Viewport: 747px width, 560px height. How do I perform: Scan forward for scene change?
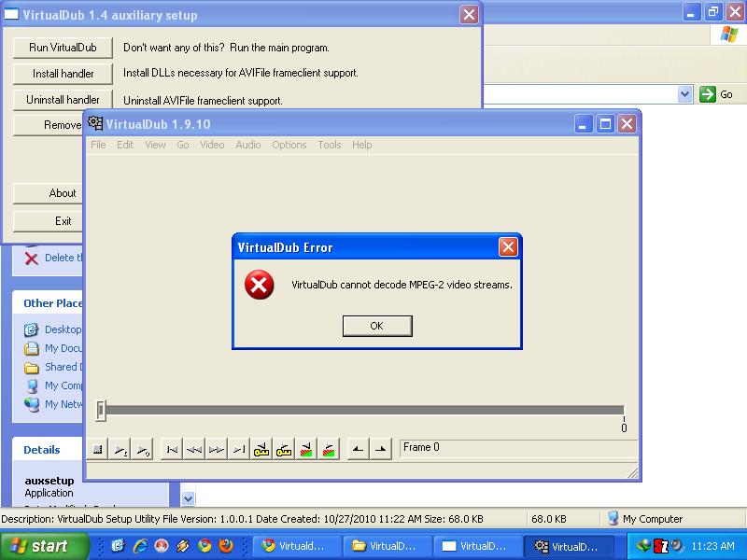coord(329,449)
